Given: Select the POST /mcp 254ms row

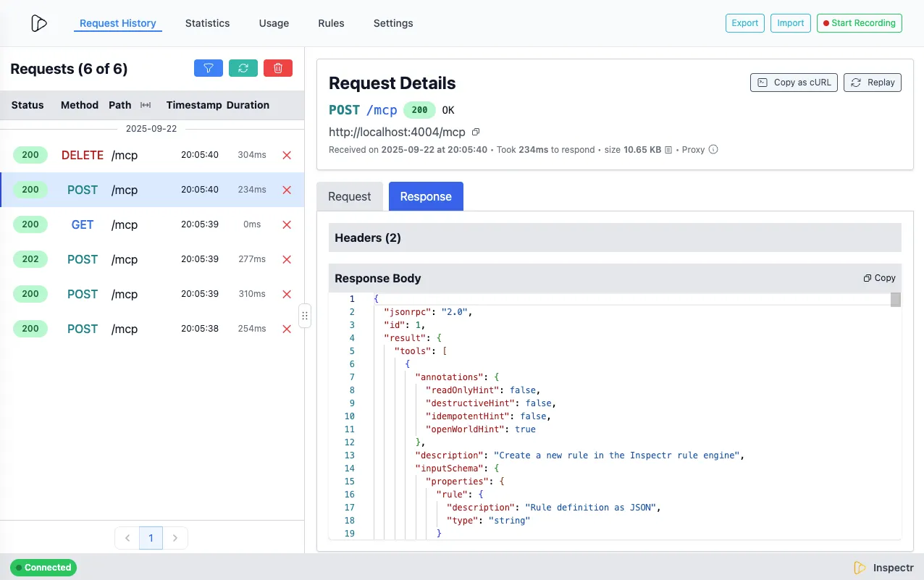Looking at the screenshot, I should [152, 329].
